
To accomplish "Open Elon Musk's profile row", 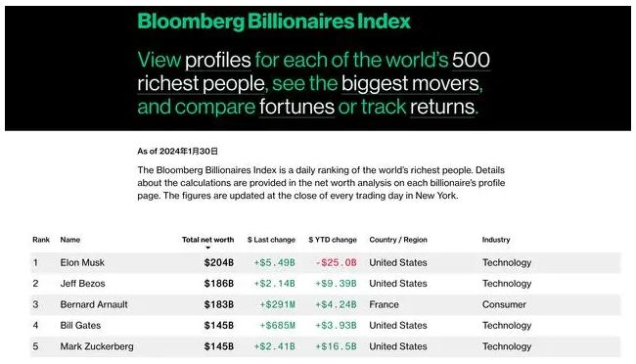I will point(325,262).
